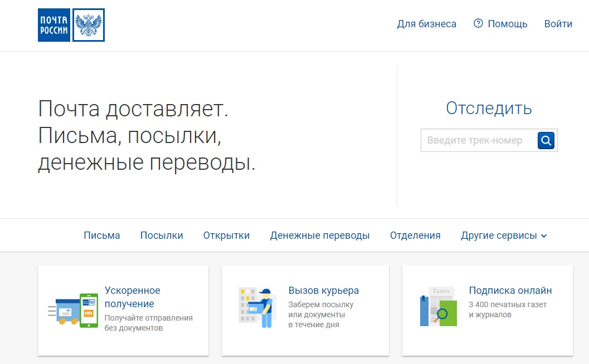The height and width of the screenshot is (364, 589).
Task: Click the question mark help icon
Action: pyautogui.click(x=478, y=23)
